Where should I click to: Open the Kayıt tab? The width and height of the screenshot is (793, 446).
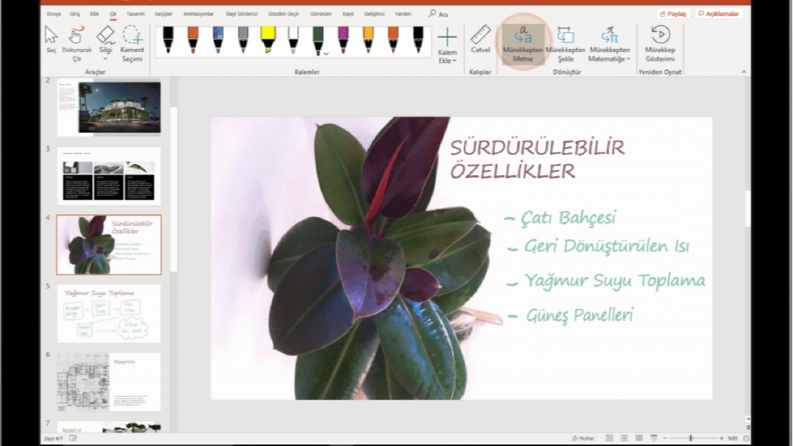point(348,14)
